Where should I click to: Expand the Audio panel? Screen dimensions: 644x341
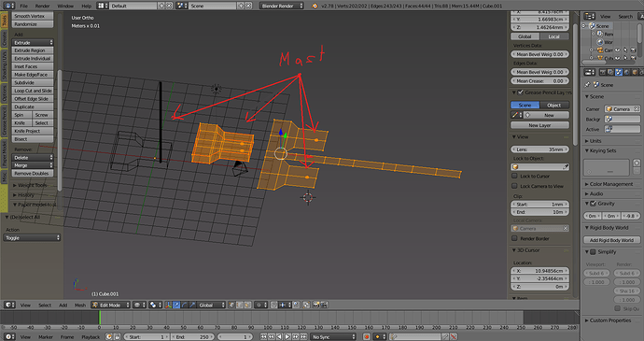[x=596, y=193]
